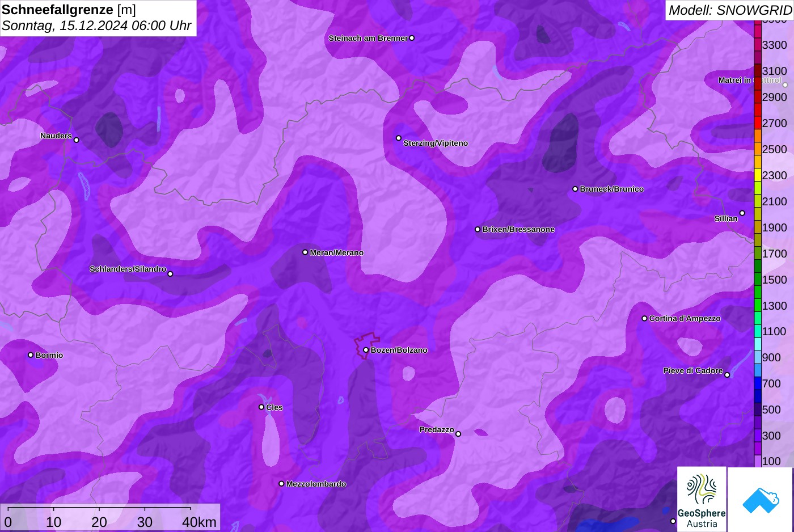Click the legend value "2100"
This screenshot has width=794, height=532.
tap(775, 201)
